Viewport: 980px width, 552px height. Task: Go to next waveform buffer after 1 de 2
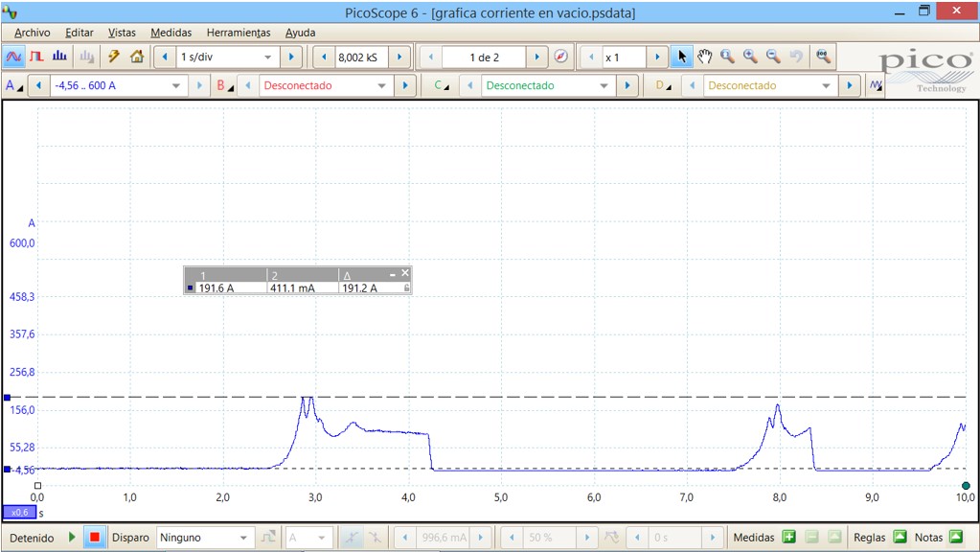[x=536, y=57]
